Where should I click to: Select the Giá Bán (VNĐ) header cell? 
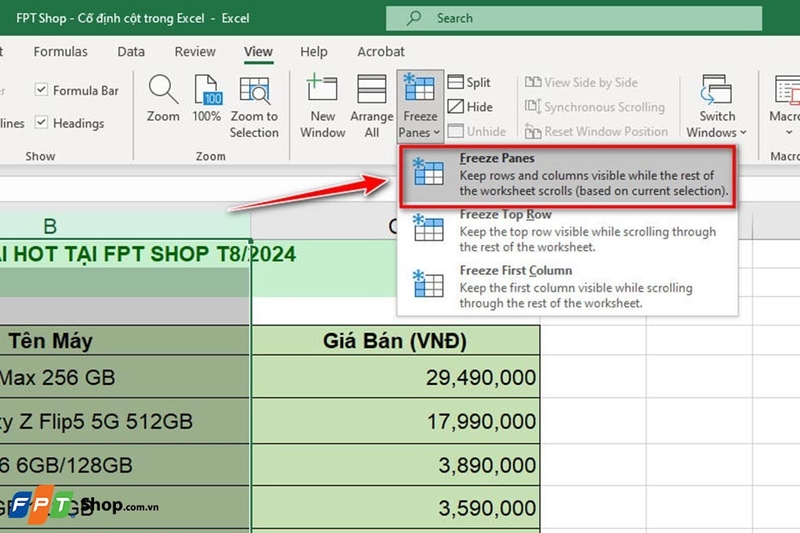(x=395, y=340)
